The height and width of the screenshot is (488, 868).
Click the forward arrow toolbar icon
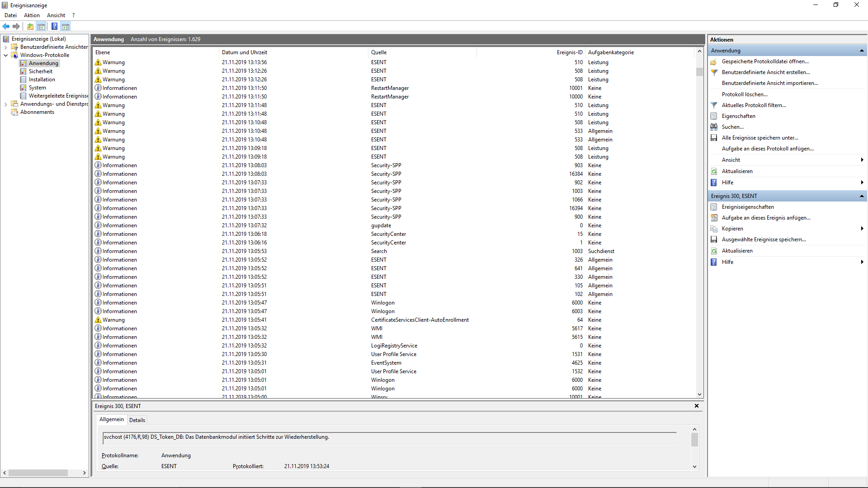point(16,26)
